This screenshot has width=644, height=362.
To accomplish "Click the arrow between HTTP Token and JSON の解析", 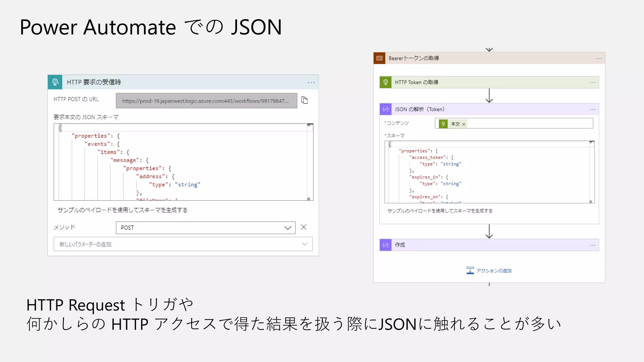I will tap(489, 96).
